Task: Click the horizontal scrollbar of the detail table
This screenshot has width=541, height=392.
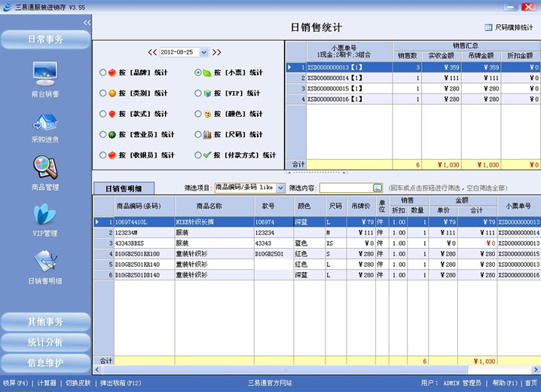Action: [x=285, y=369]
